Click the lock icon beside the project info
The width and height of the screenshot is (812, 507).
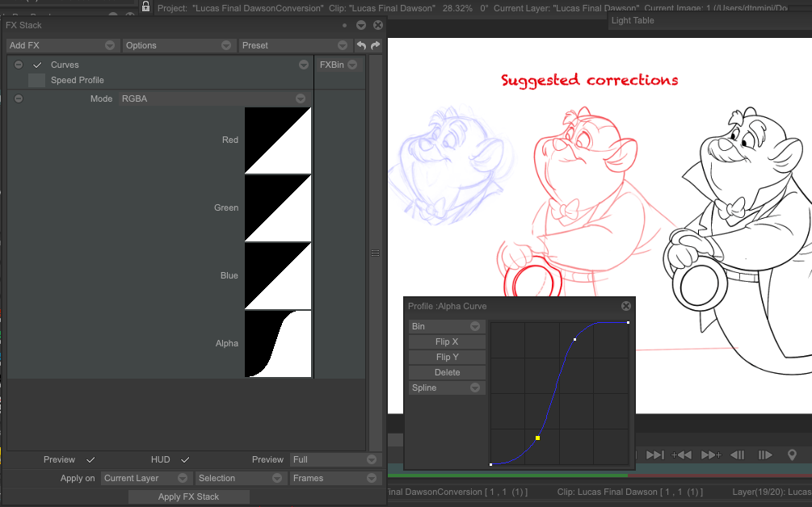146,6
